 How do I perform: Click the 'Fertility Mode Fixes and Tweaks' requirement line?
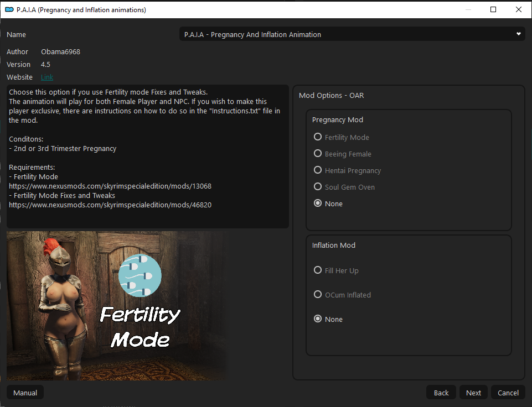pos(62,196)
